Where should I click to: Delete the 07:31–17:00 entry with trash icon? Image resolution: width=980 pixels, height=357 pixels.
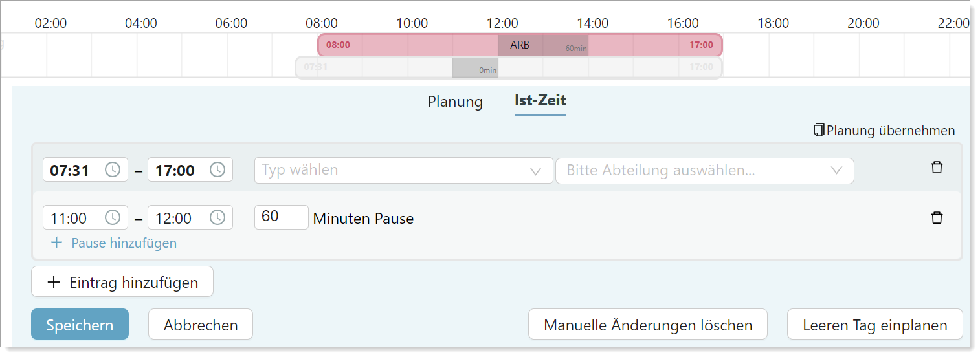coord(937,168)
